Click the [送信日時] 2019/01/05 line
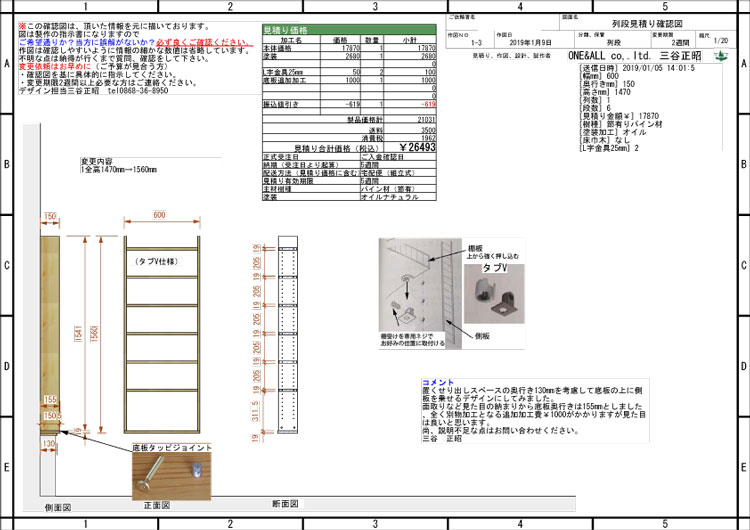The image size is (750, 530). (637, 68)
